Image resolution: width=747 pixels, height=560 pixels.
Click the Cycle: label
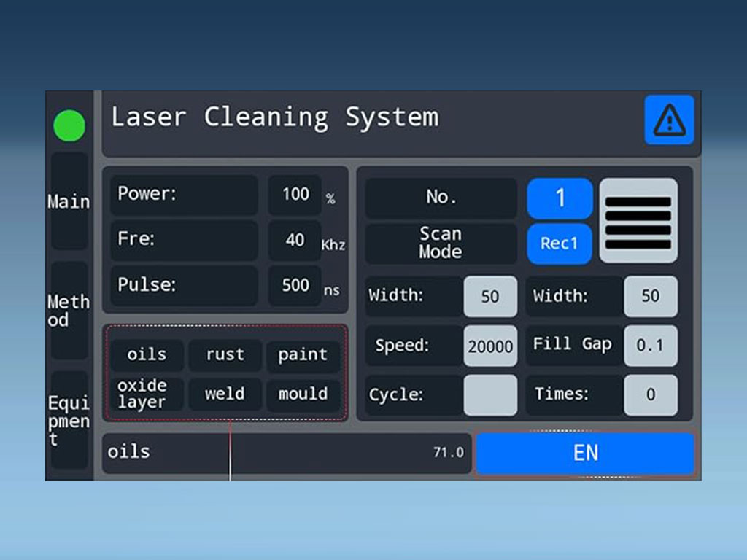click(x=396, y=394)
